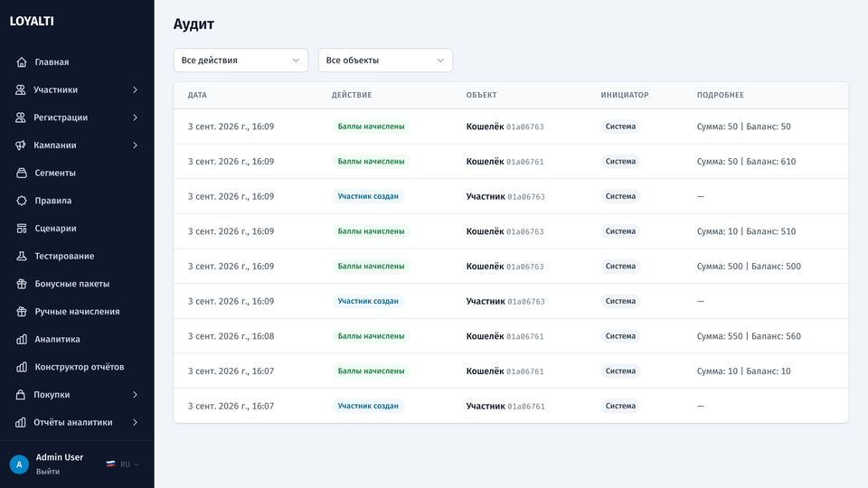Click the Кампании megaphone icon

[21, 145]
